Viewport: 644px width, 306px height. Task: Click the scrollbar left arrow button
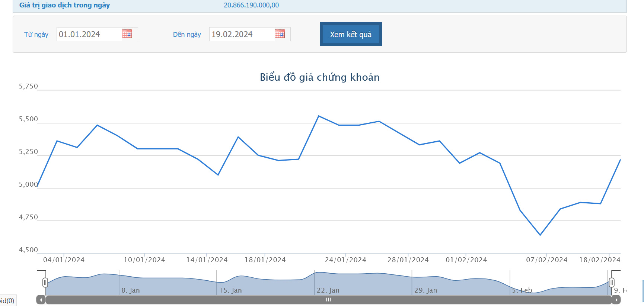coord(41,300)
